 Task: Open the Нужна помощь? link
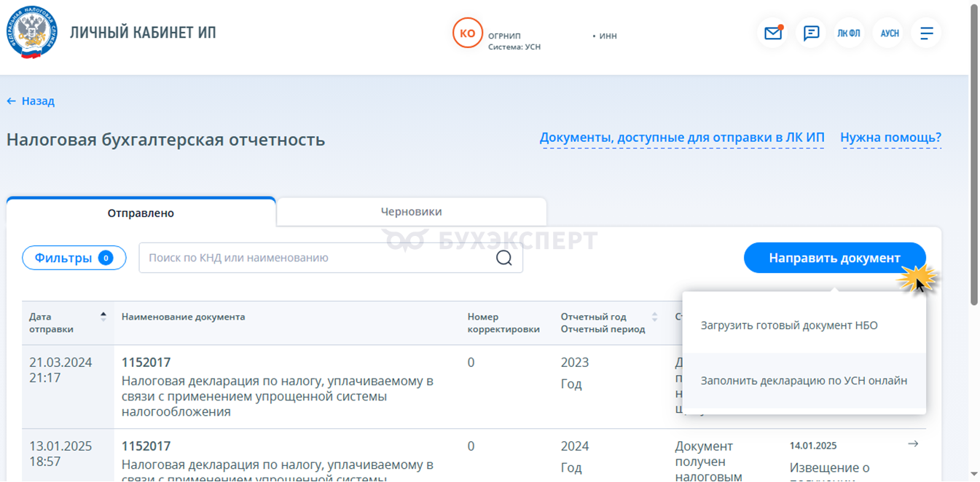point(890,138)
